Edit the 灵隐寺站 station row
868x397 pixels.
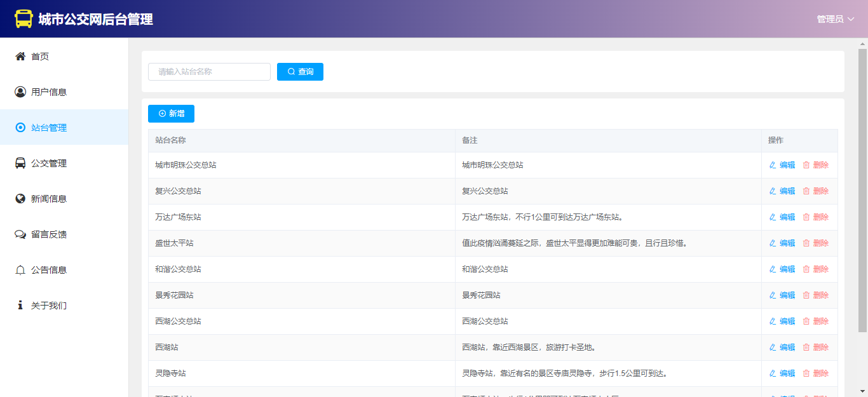[782, 373]
